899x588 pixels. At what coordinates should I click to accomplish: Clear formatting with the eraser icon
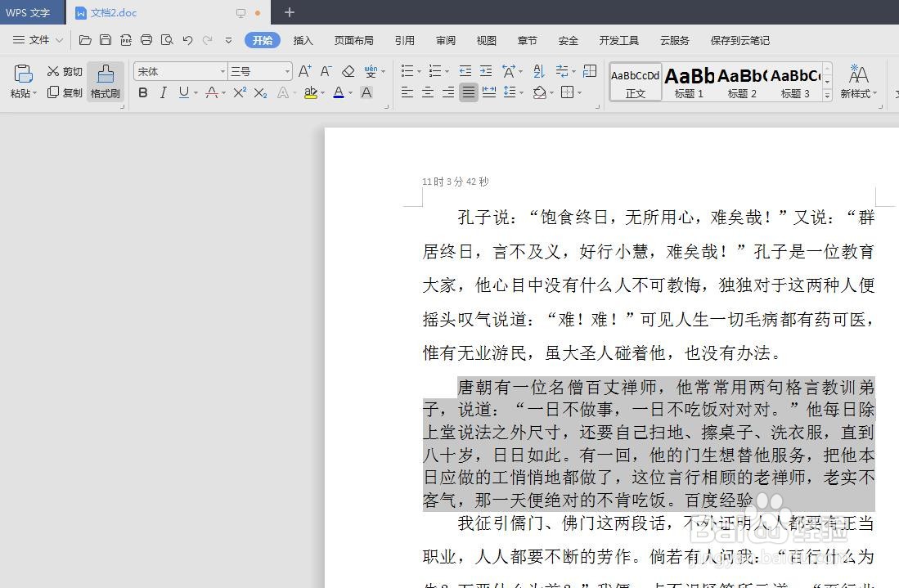pos(347,71)
